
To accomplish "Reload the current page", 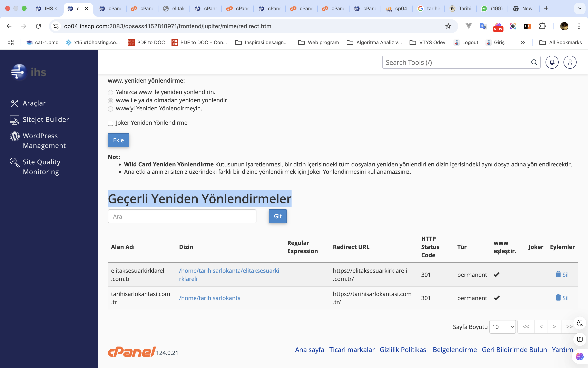I will [38, 26].
